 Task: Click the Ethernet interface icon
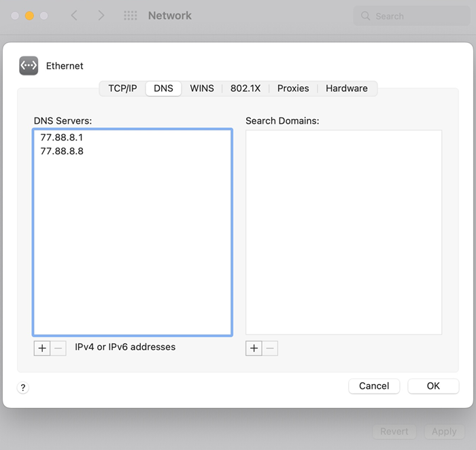point(29,65)
